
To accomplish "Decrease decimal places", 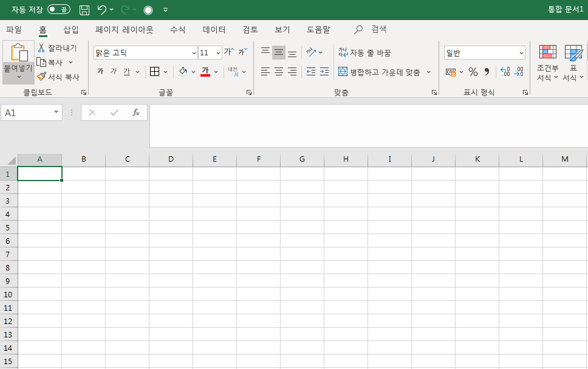I will coord(519,72).
